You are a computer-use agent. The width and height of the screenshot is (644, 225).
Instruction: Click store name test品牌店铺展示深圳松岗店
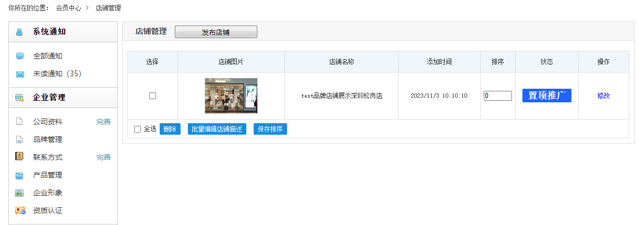342,96
